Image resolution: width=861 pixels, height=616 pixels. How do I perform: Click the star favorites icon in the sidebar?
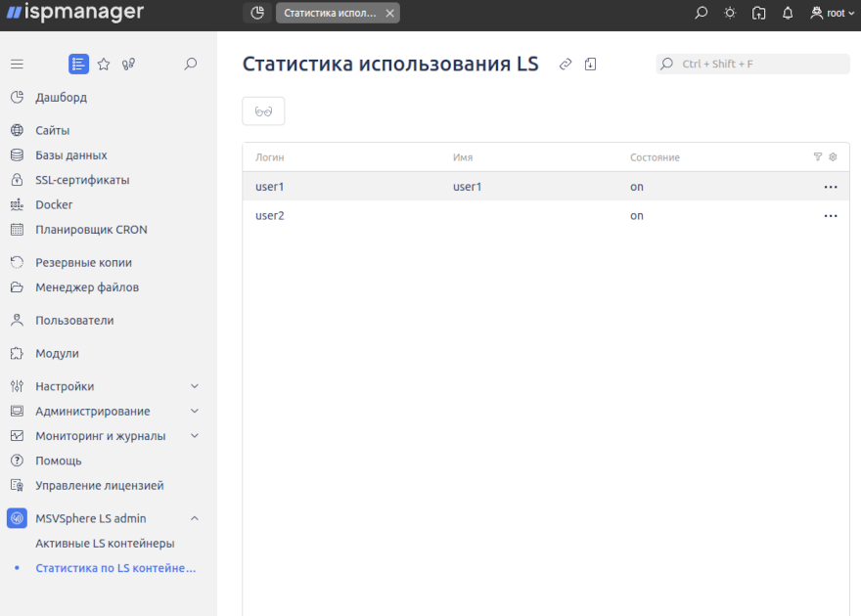(104, 64)
